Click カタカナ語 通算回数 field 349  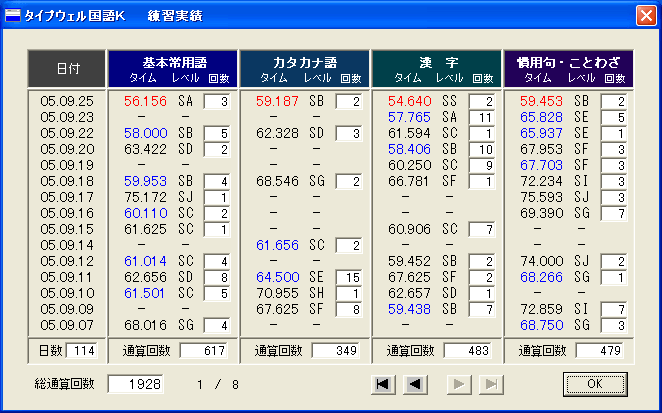pyautogui.click(x=336, y=351)
